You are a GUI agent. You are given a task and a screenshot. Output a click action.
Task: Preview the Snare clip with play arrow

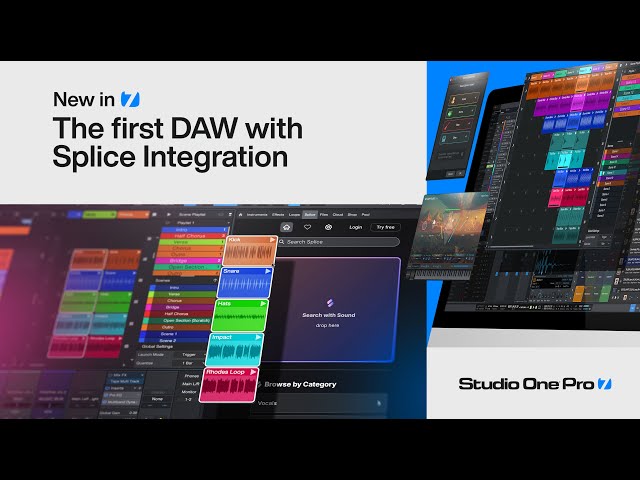click(268, 271)
